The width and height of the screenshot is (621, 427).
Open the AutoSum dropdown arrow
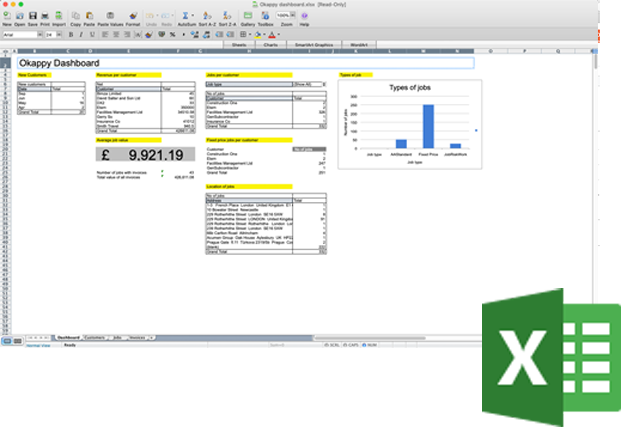point(193,16)
